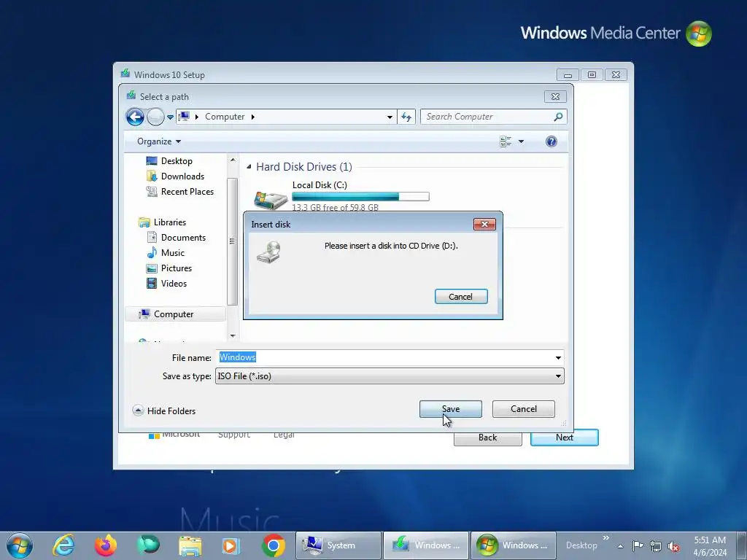Viewport: 747px width, 560px height.
Task: Click the Computer breadcrumb in the address bar
Action: click(x=225, y=117)
